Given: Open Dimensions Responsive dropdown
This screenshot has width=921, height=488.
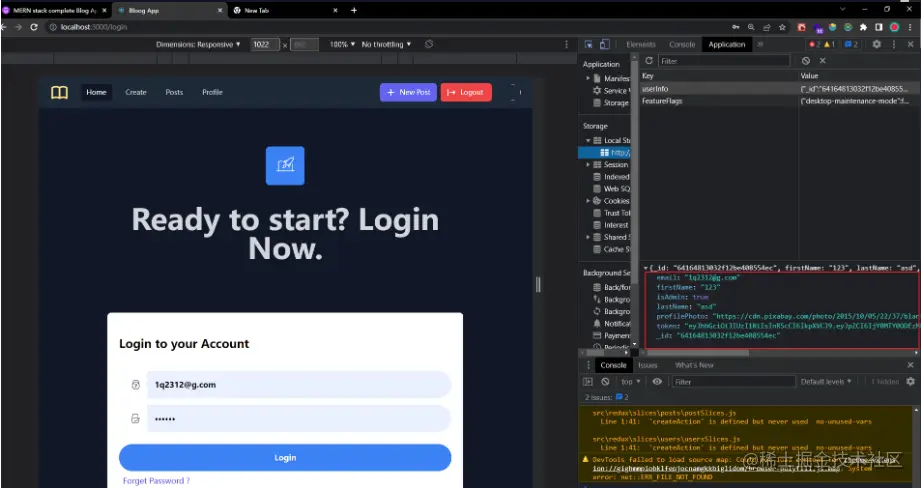Looking at the screenshot, I should coord(198,45).
